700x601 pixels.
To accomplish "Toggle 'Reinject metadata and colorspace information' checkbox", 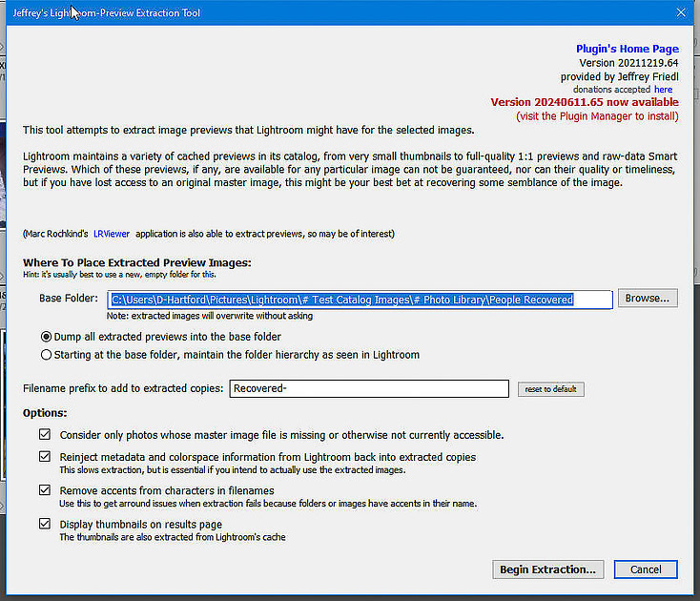I will coord(45,456).
